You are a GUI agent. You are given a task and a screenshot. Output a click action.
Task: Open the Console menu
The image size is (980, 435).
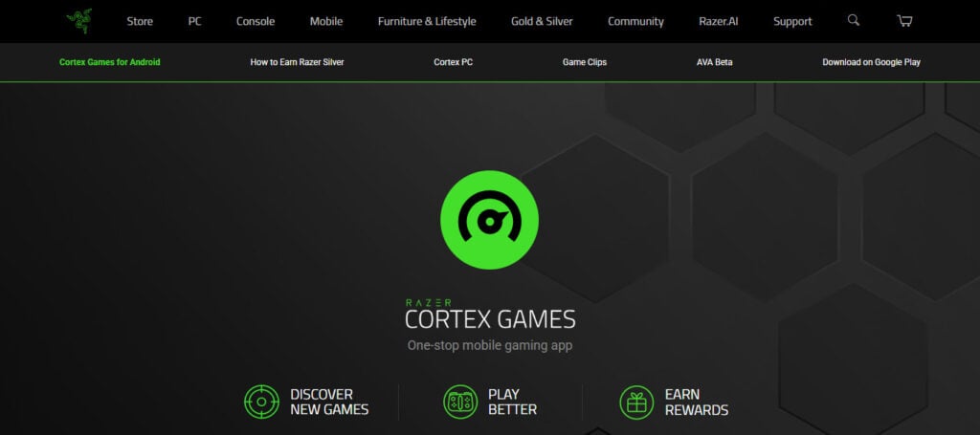(x=255, y=21)
